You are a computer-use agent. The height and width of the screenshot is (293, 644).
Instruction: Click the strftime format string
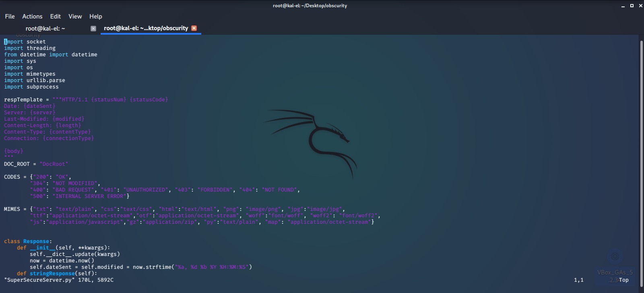212,267
